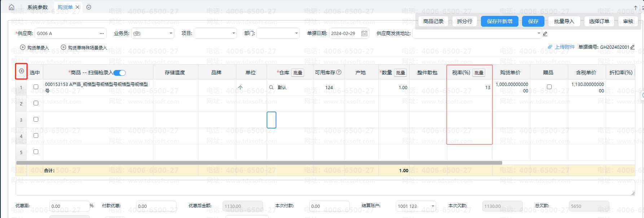Click 批量 button in the 税率(%) column header

pyautogui.click(x=479, y=73)
